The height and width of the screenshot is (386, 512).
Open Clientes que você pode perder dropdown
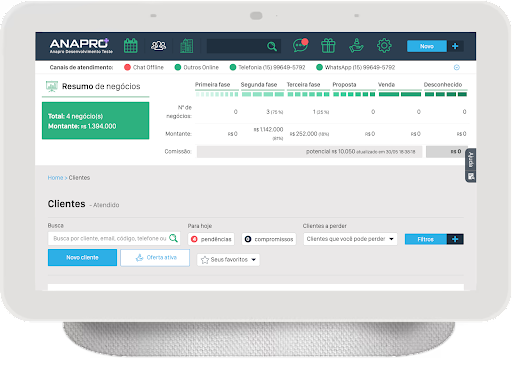point(350,239)
